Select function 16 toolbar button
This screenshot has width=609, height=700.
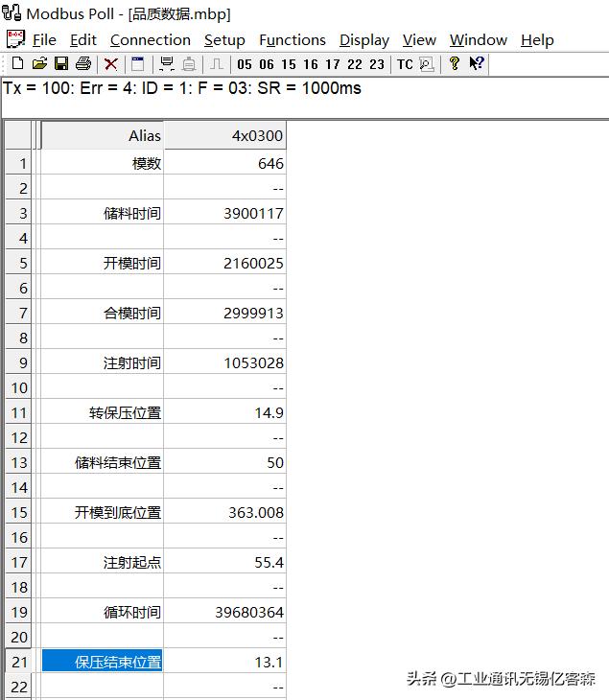(x=310, y=64)
